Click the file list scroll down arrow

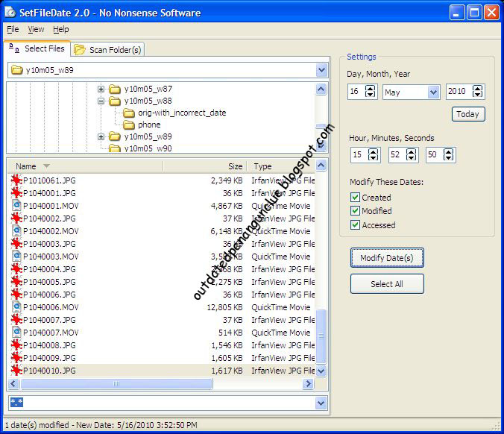[x=321, y=371]
